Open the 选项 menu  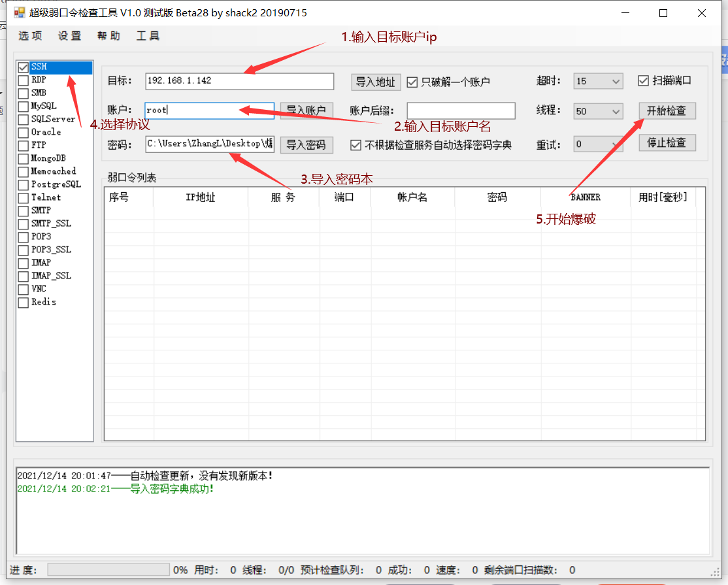(29, 36)
